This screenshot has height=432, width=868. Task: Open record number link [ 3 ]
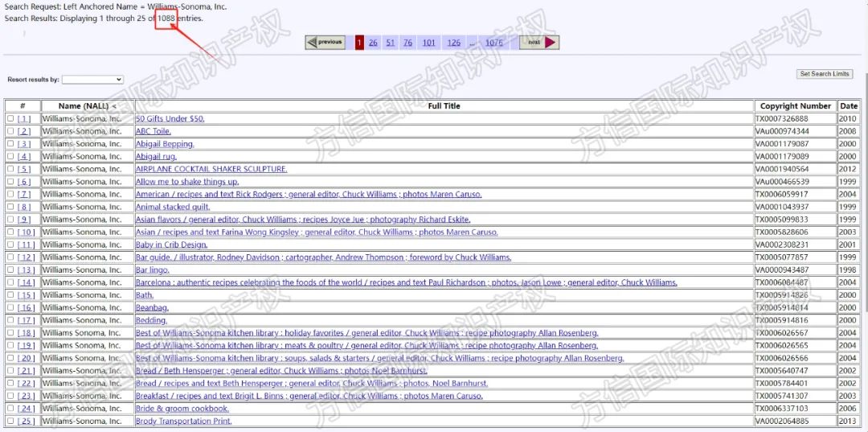coord(24,144)
